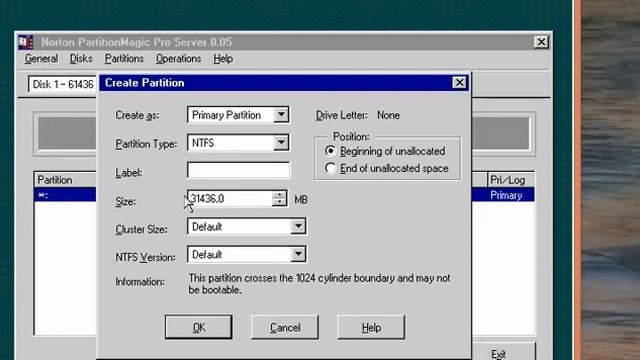The image size is (640, 360).
Task: Open the Disks menu
Action: [x=81, y=59]
